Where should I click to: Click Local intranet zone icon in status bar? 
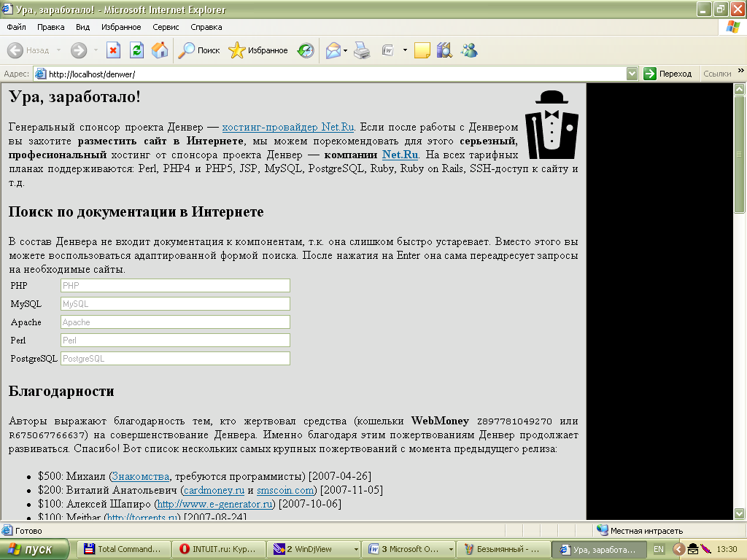point(602,530)
